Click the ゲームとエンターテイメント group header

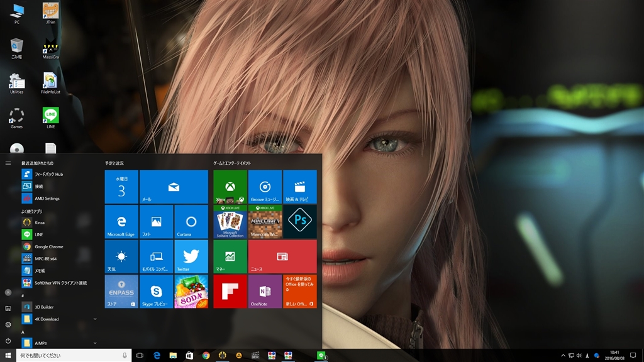coord(232,163)
